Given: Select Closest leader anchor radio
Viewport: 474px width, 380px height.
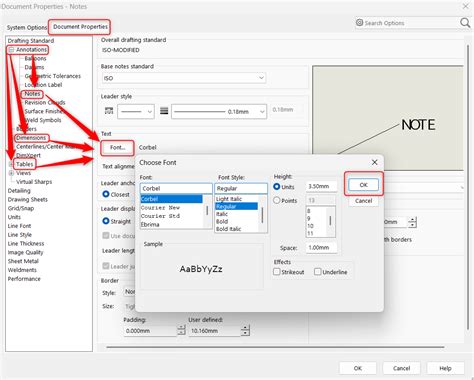Looking at the screenshot, I should pyautogui.click(x=106, y=194).
